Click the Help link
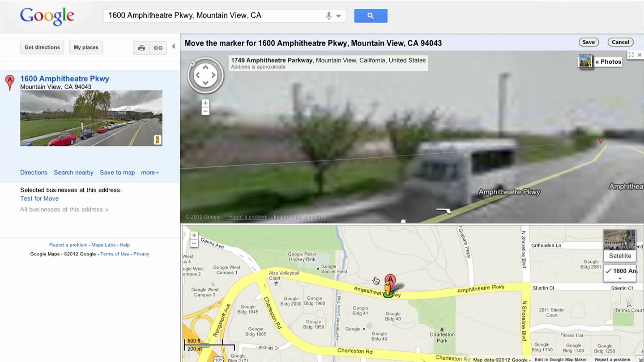 125,245
